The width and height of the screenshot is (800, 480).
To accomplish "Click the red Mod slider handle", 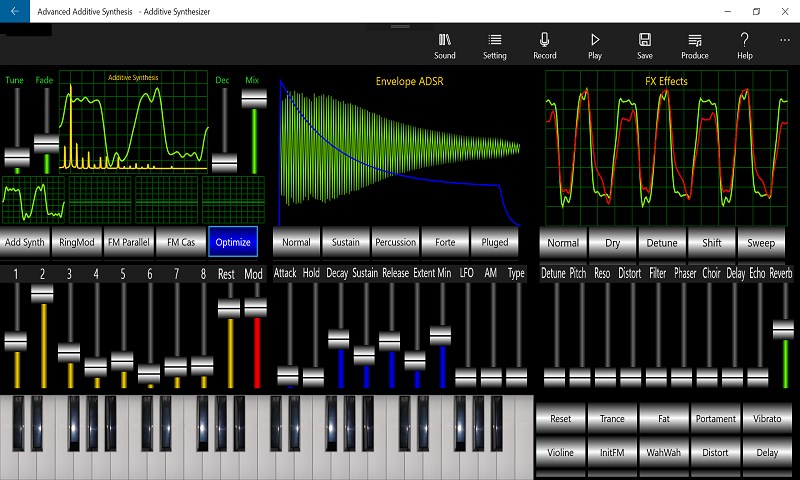I will click(x=256, y=308).
